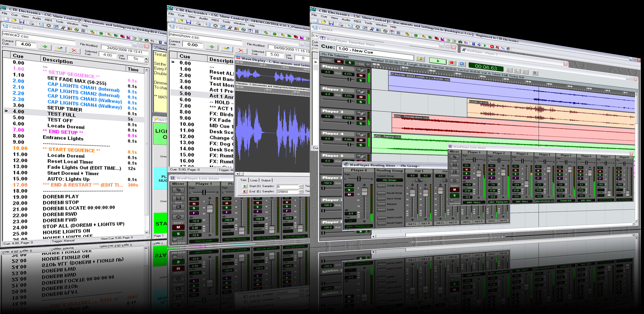
Task: Click colorful CD disc icon in newshow toolbar
Action: tap(243, 30)
